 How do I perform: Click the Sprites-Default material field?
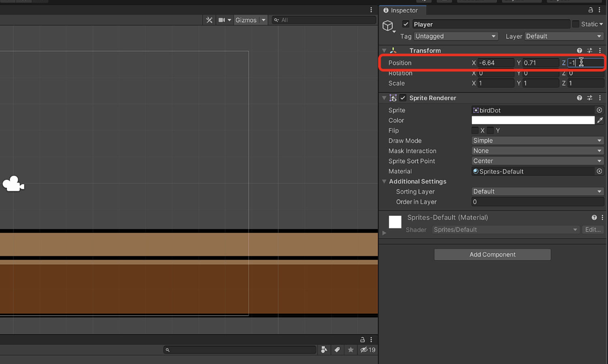[533, 171]
